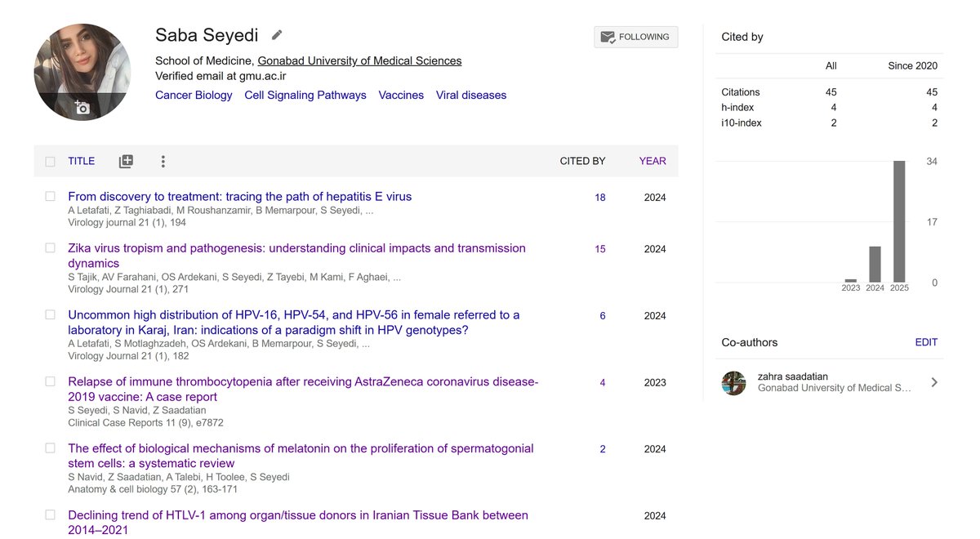
Task: Open the 18 citations count link
Action: click(600, 198)
